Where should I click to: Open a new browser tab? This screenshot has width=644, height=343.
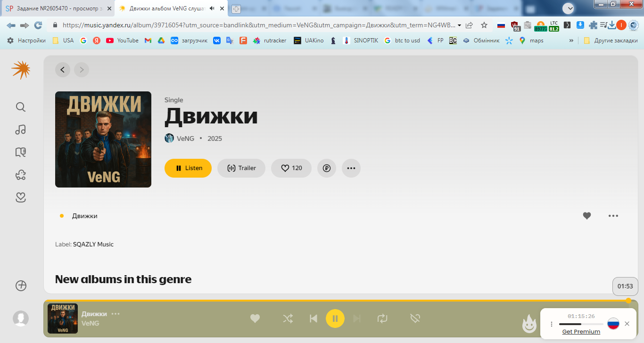(236, 9)
